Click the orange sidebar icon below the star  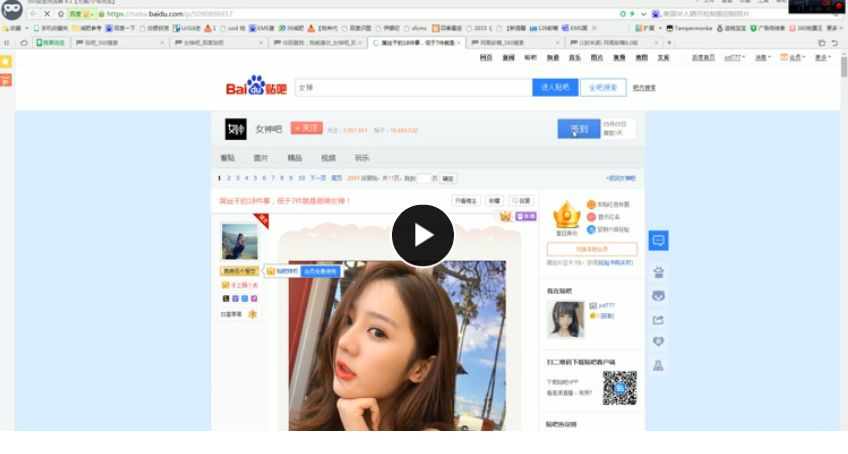click(x=6, y=80)
